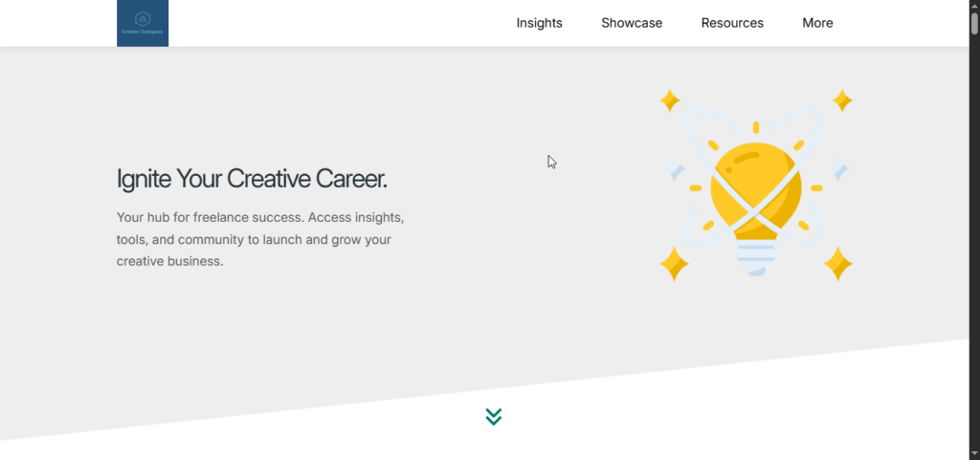Open the Creator Compass logo home link
This screenshot has height=460, width=980.
143,23
